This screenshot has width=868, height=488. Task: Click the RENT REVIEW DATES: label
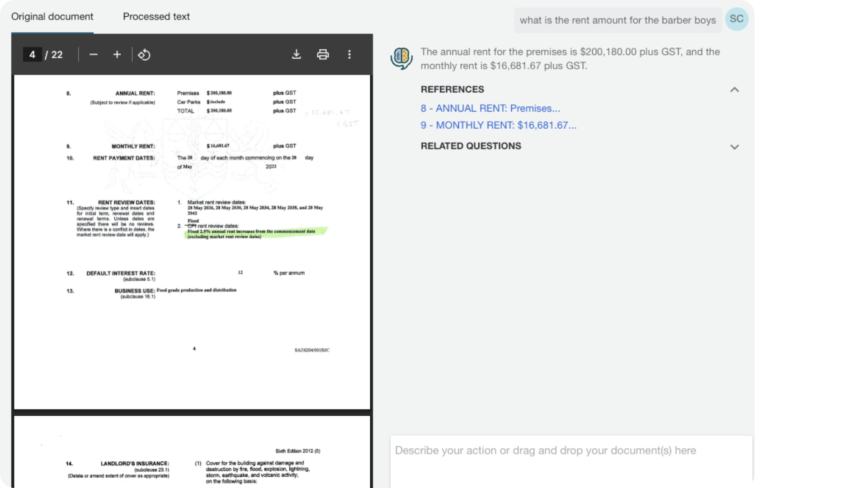(x=127, y=202)
